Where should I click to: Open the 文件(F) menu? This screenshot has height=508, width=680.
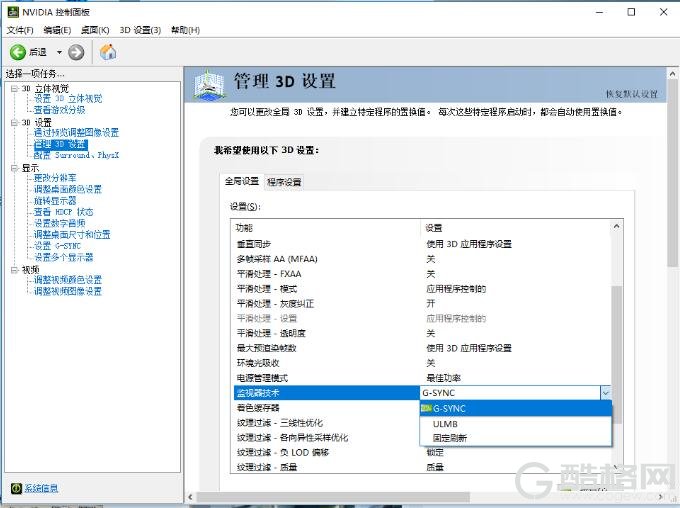point(20,30)
